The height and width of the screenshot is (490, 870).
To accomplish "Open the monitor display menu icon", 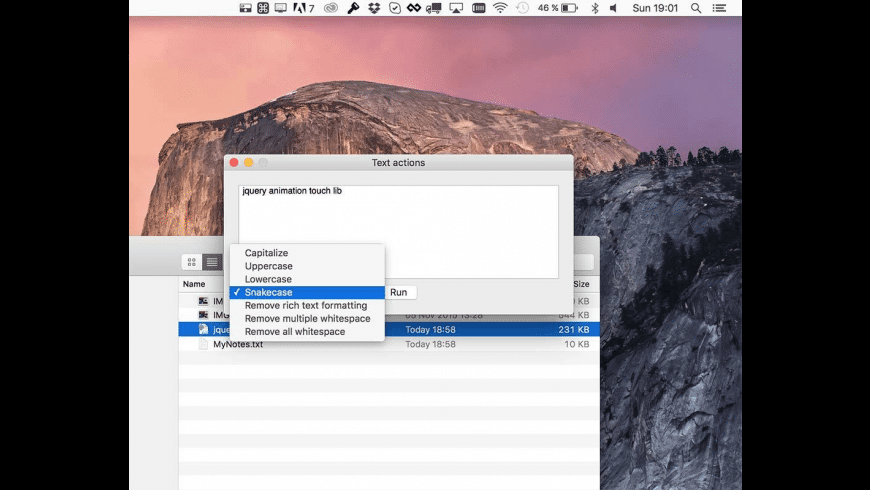I will point(281,8).
